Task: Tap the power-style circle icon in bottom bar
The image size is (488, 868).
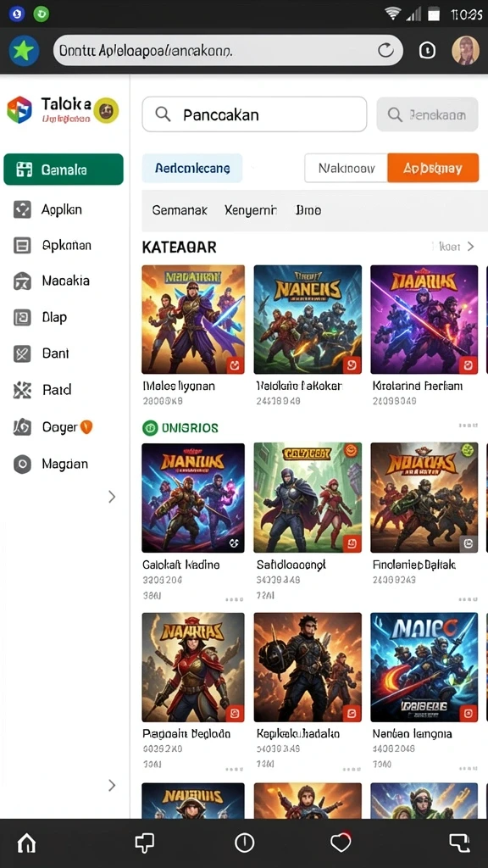Action: 244,843
